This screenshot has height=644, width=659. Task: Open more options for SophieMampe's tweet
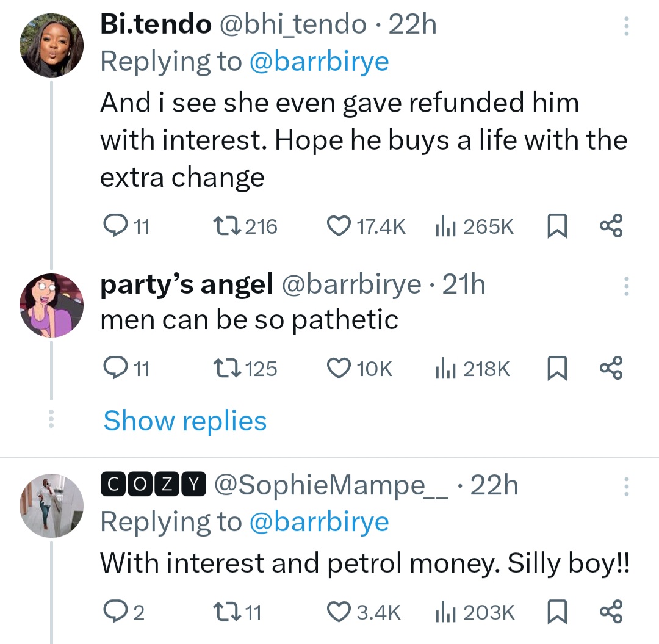pos(625,487)
